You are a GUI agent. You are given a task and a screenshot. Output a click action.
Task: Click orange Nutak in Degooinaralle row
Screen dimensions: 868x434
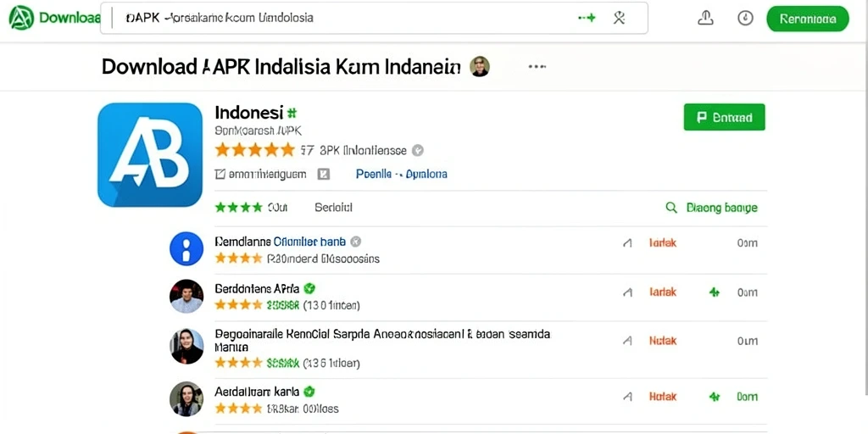pyautogui.click(x=663, y=341)
